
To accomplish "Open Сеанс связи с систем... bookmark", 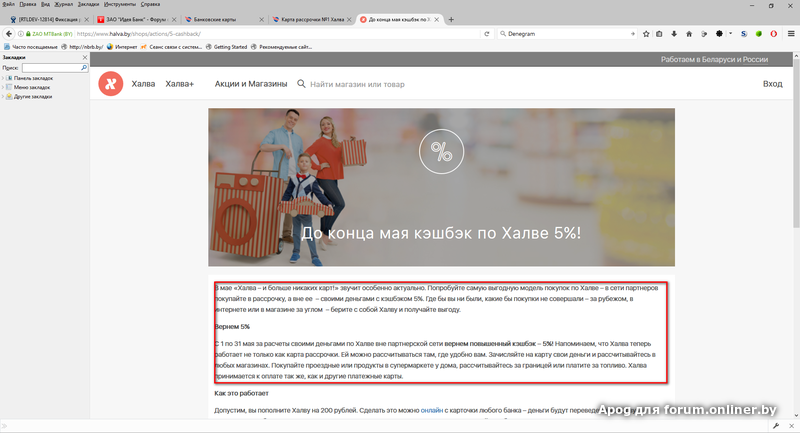I will pyautogui.click(x=171, y=46).
